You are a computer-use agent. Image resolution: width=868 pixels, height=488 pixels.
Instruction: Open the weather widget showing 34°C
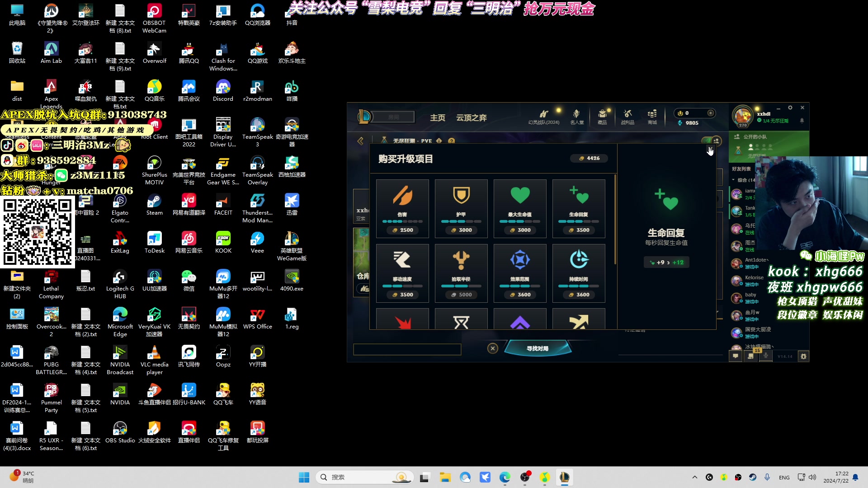(x=23, y=477)
